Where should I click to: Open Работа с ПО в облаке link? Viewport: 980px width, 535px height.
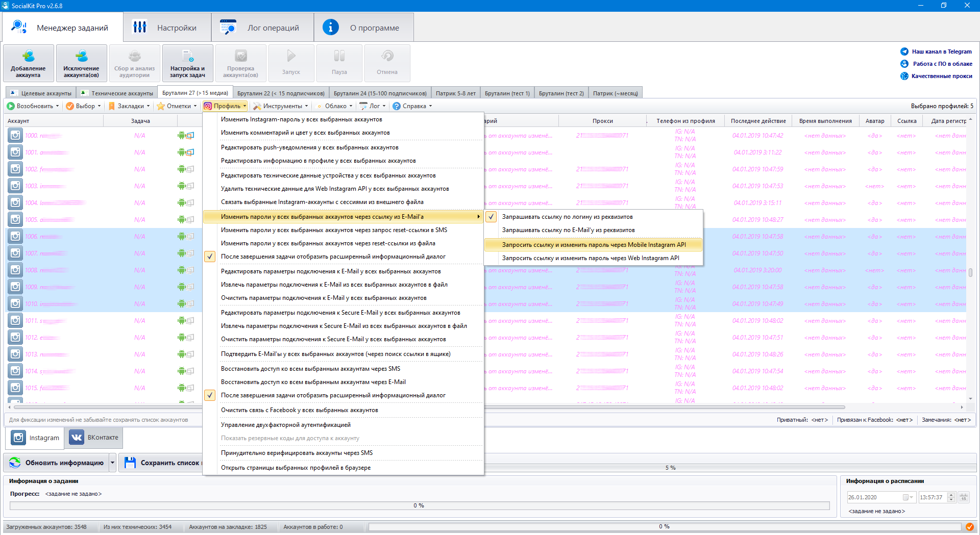943,64
